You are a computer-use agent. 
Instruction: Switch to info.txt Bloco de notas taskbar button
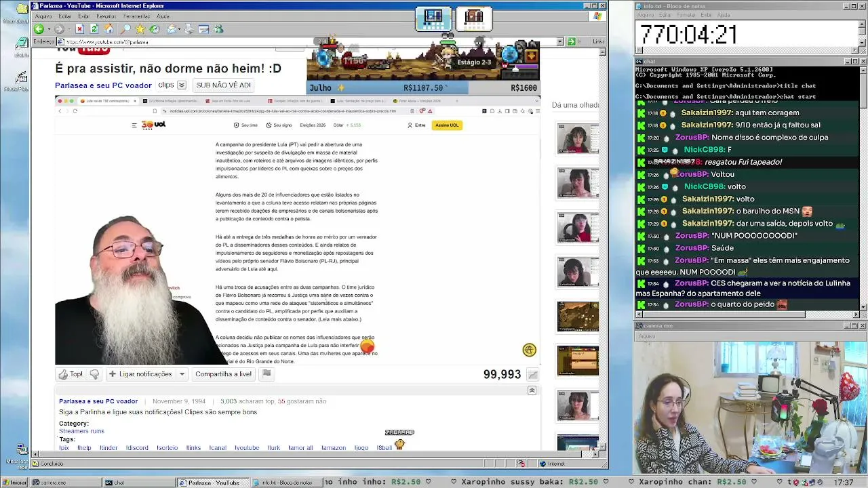pyautogui.click(x=286, y=483)
